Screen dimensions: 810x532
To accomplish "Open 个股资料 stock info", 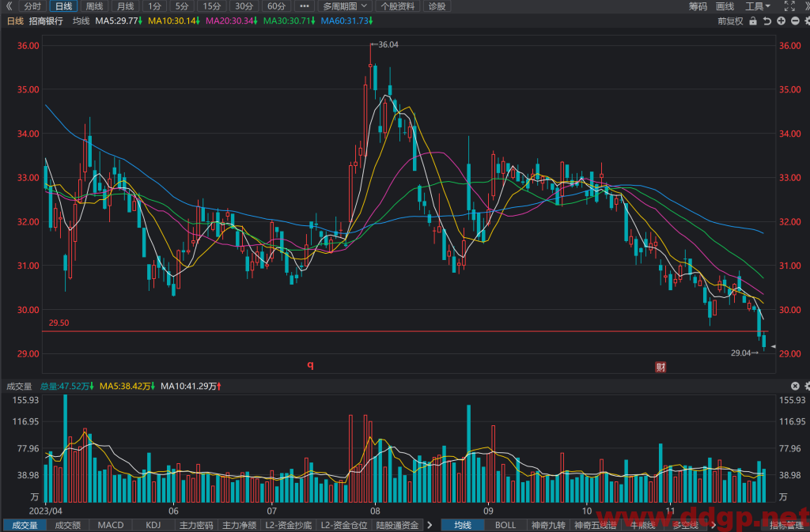I will (398, 6).
